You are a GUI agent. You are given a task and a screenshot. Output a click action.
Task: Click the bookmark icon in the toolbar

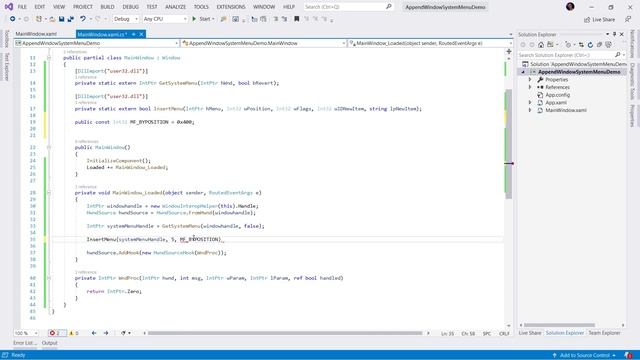(x=297, y=19)
